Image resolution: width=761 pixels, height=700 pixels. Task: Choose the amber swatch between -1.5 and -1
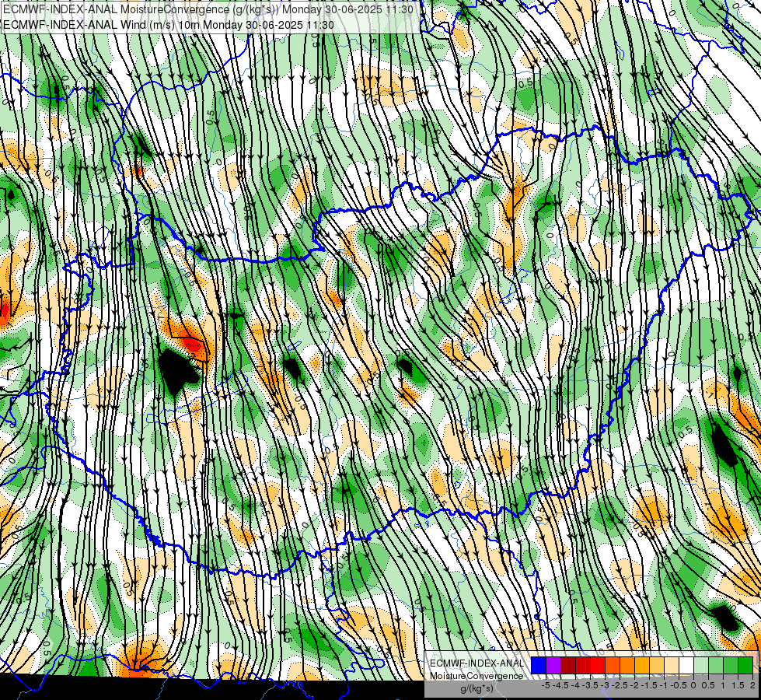[641, 665]
